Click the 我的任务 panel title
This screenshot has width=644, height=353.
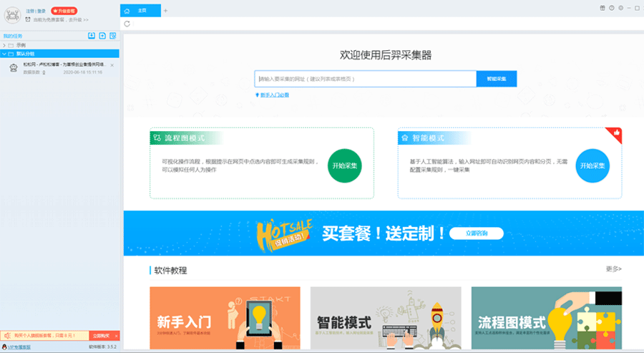click(x=13, y=37)
